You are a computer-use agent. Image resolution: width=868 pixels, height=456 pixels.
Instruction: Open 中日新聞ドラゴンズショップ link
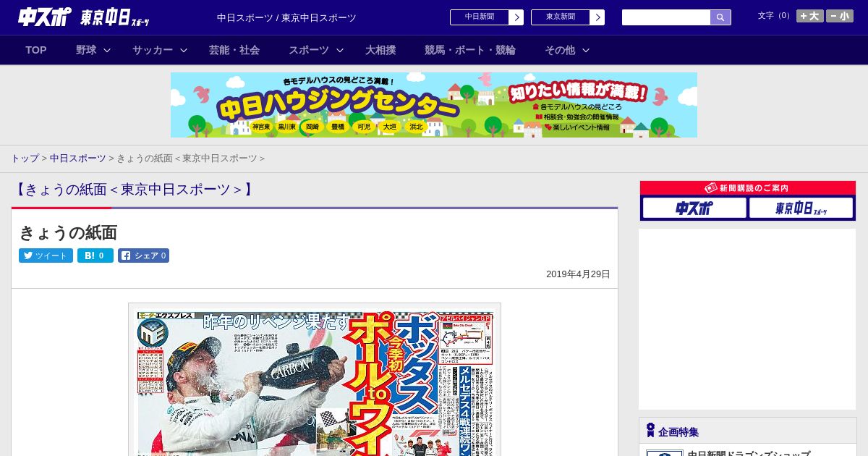coord(748,454)
